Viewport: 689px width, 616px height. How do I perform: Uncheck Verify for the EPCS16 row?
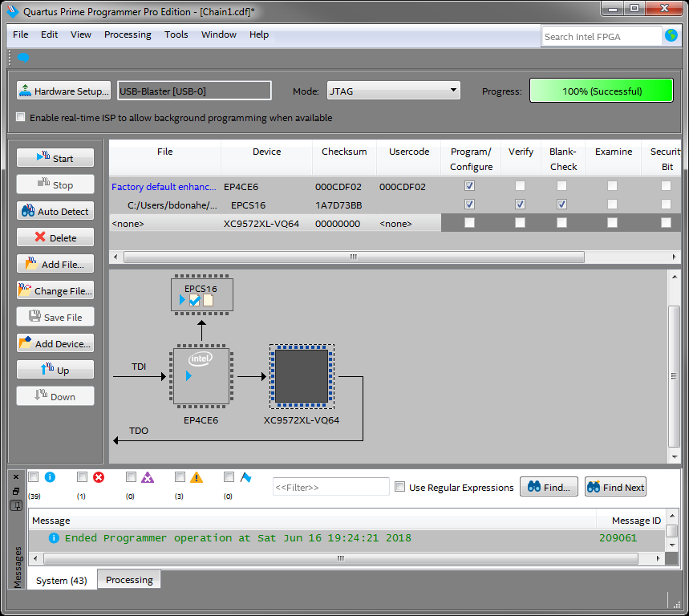pyautogui.click(x=520, y=205)
